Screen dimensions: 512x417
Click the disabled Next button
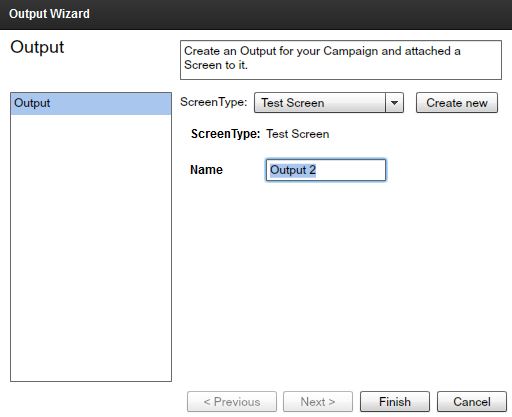click(x=318, y=401)
